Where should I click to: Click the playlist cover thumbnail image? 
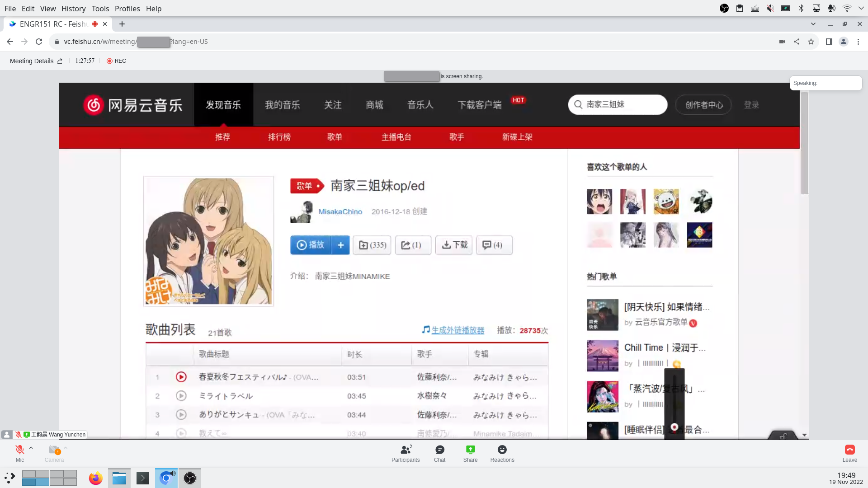(x=208, y=241)
